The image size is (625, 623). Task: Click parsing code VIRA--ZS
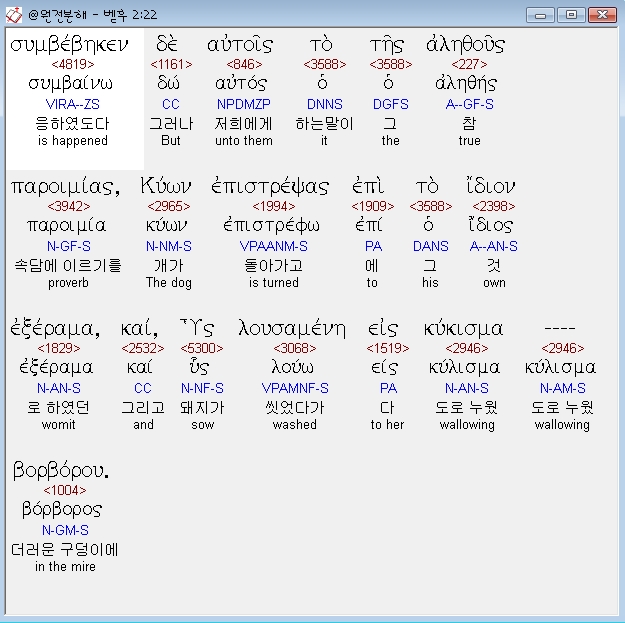[73, 104]
